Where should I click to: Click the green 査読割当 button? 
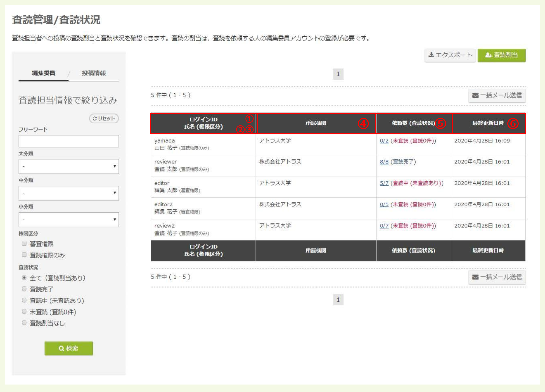(501, 55)
